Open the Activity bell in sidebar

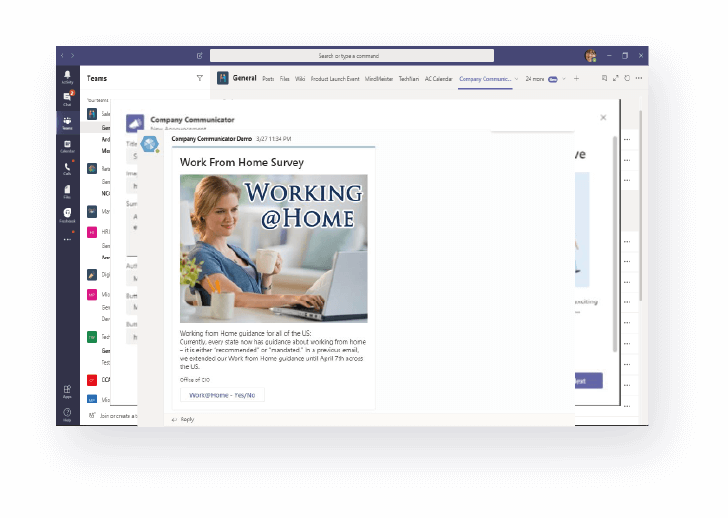(67, 77)
